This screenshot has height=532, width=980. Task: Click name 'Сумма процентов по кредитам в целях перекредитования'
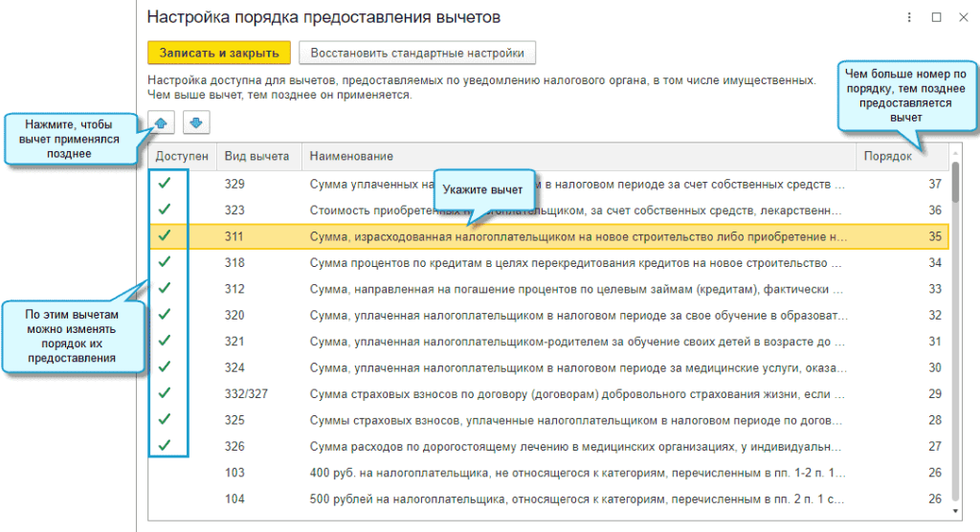tap(575, 262)
